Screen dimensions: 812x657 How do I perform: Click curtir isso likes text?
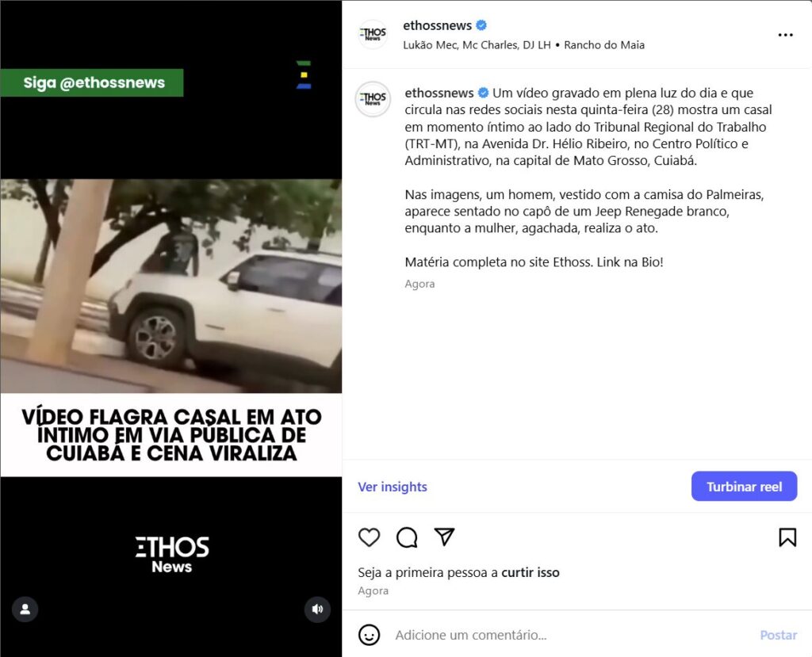pos(530,573)
